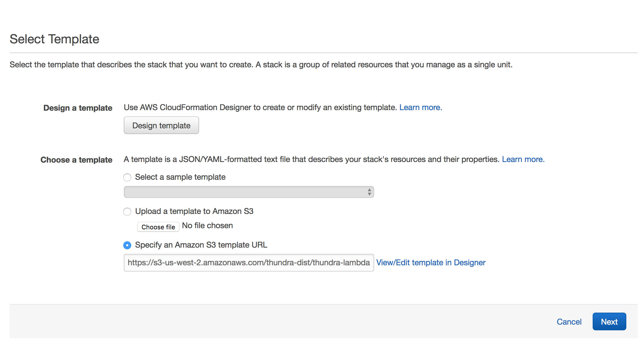
Task: Click the Select a sample template label
Action: pos(180,177)
